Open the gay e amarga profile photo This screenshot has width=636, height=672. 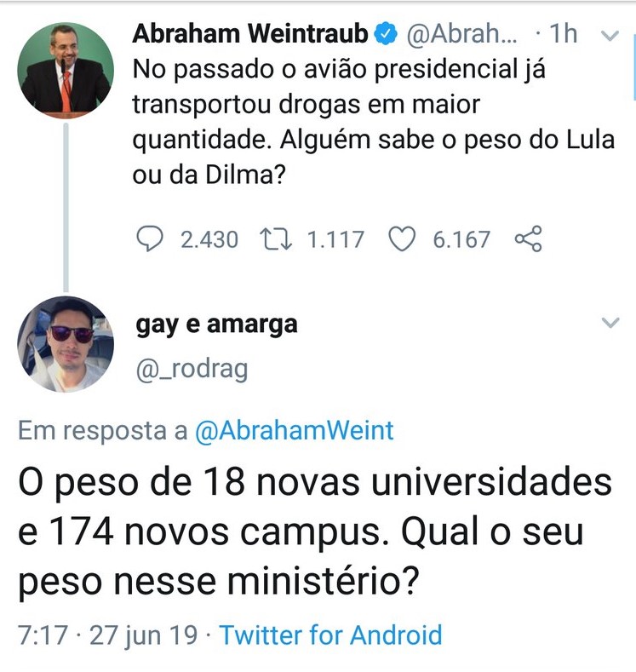click(x=66, y=344)
